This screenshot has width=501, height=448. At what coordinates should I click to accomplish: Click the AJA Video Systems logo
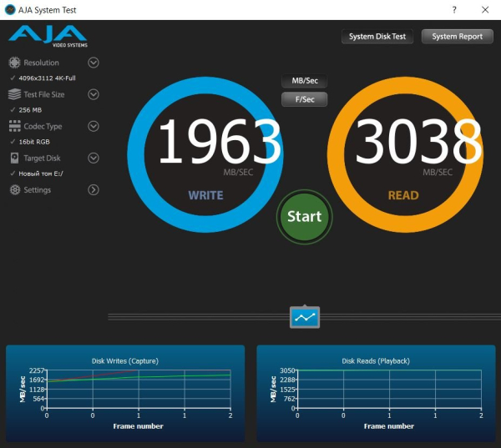48,36
